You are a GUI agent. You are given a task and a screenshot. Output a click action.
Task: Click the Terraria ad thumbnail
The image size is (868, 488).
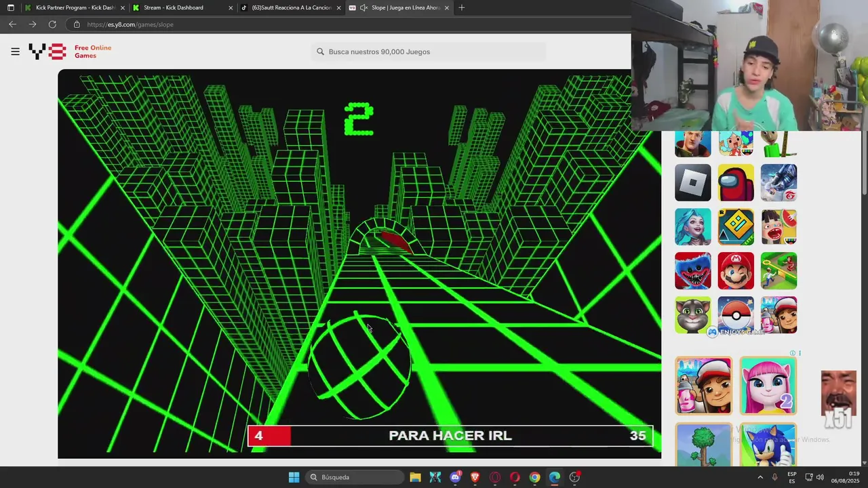click(x=704, y=445)
